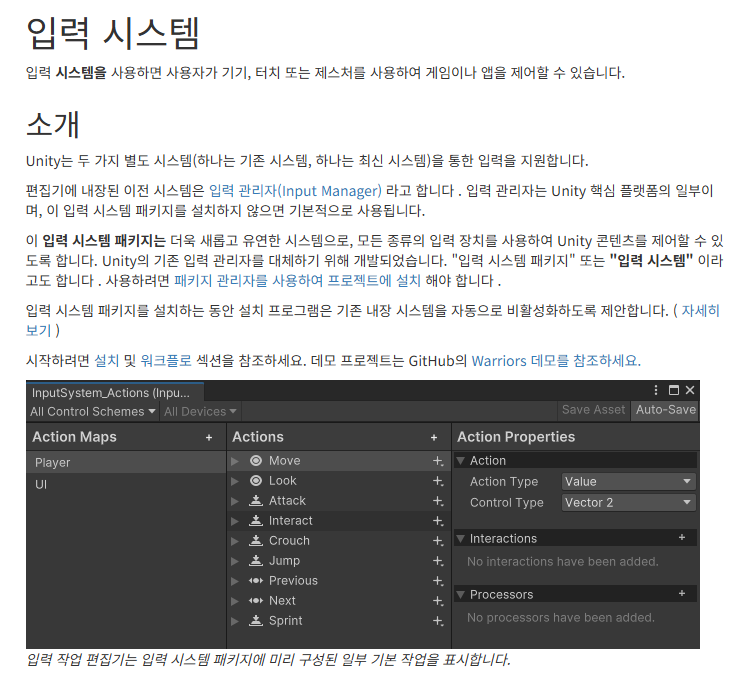Add binding to Attack action

(x=438, y=501)
